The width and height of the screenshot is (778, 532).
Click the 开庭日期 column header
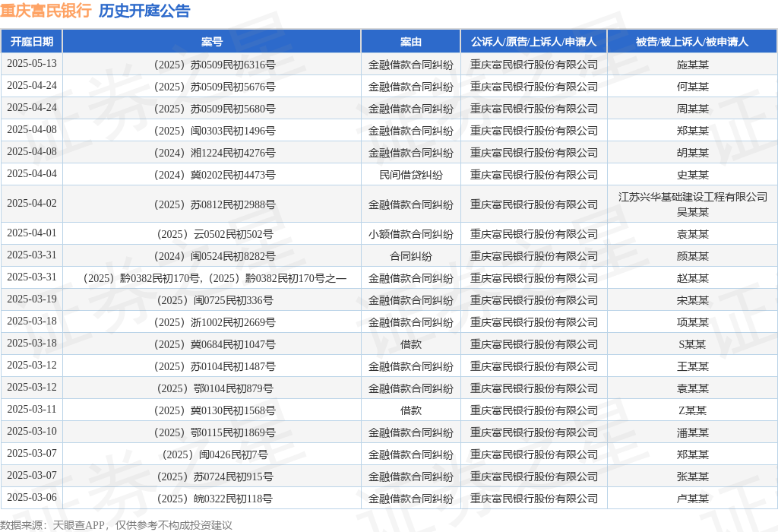(x=32, y=42)
